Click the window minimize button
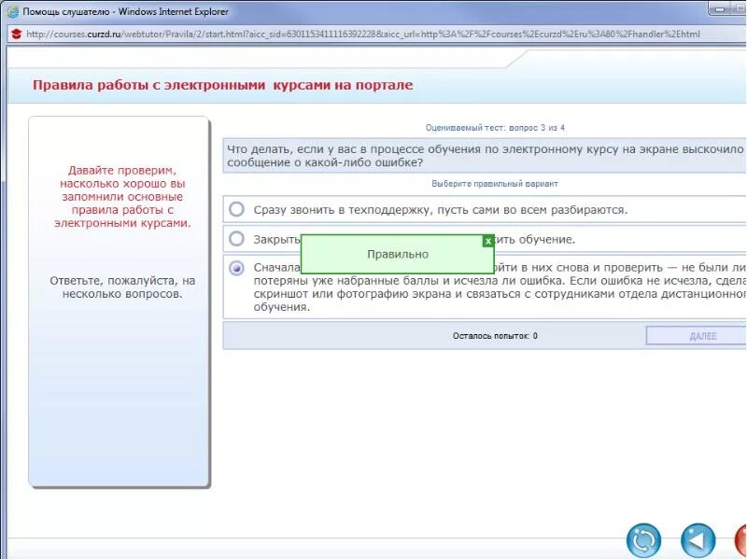This screenshot has width=747, height=560. [720, 8]
